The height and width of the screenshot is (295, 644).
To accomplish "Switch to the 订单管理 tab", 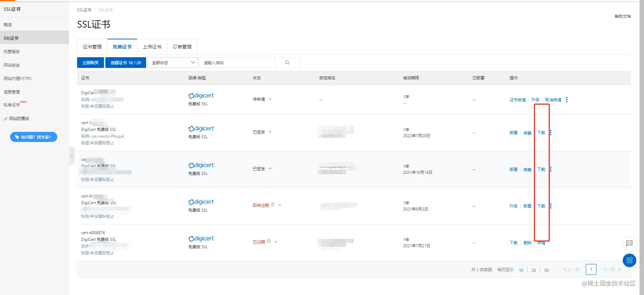I will [x=182, y=47].
